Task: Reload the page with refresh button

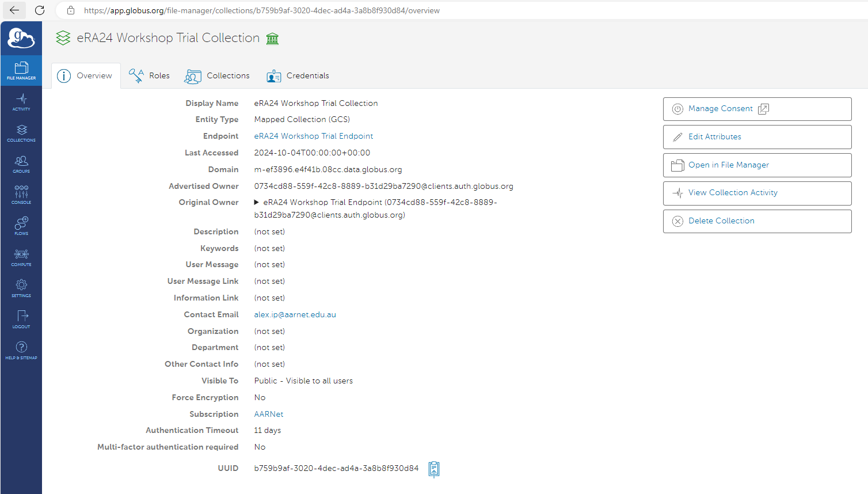Action: pyautogui.click(x=40, y=10)
